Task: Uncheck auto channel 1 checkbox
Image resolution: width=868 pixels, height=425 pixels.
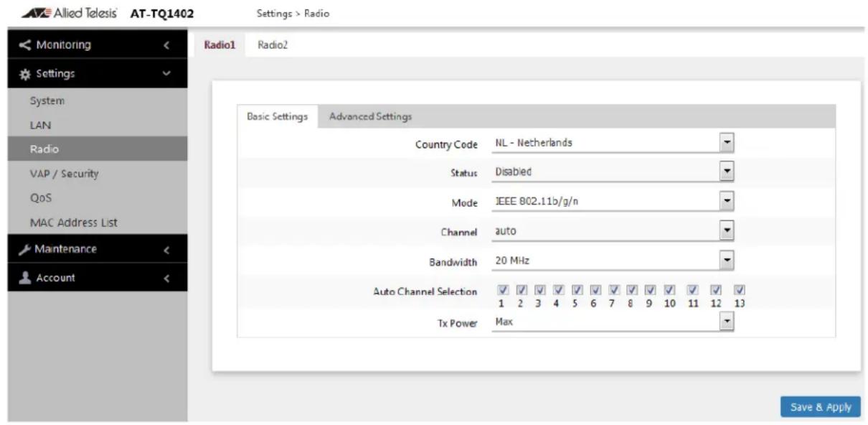Action: tap(503, 291)
